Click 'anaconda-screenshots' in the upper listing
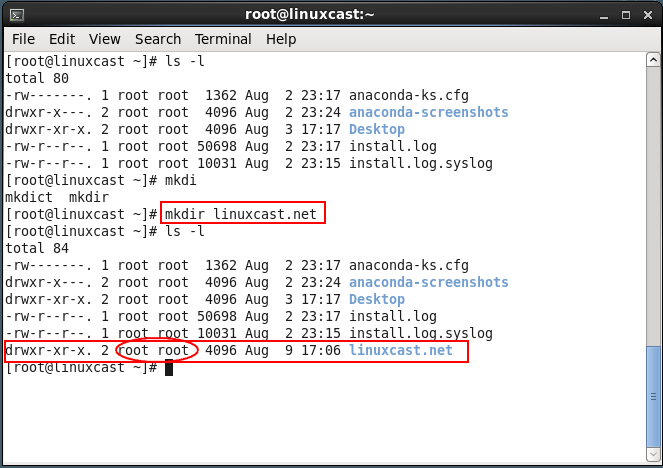 tap(429, 112)
